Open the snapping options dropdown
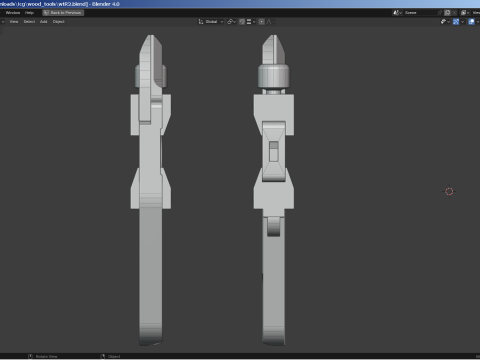The height and width of the screenshot is (360, 480). coord(251,22)
